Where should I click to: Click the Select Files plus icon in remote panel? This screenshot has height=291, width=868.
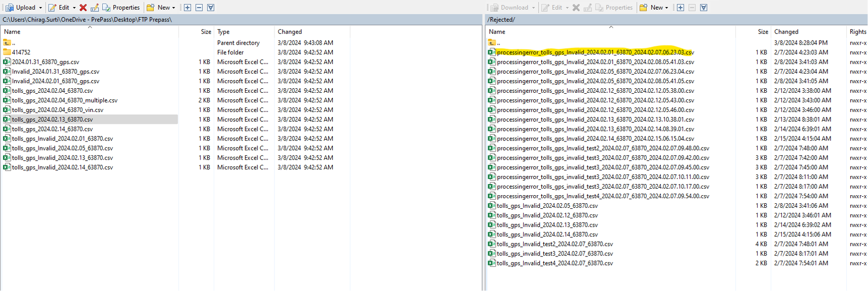tap(681, 8)
